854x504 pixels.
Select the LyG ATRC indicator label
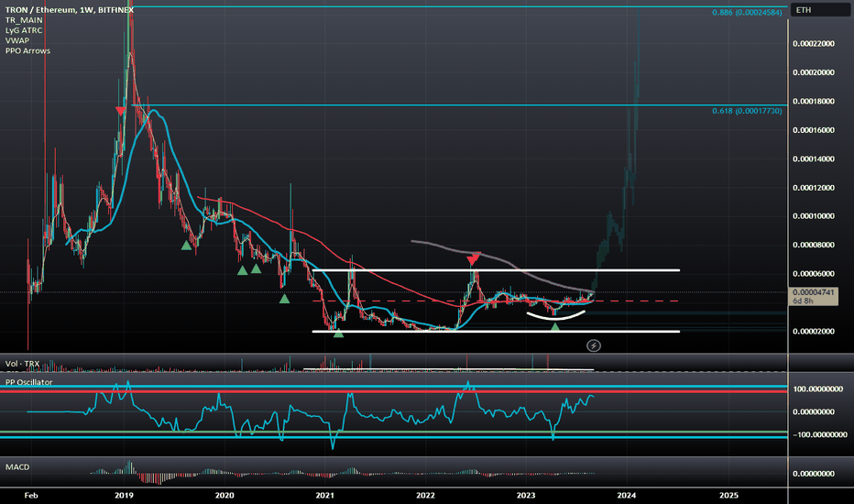(x=24, y=30)
